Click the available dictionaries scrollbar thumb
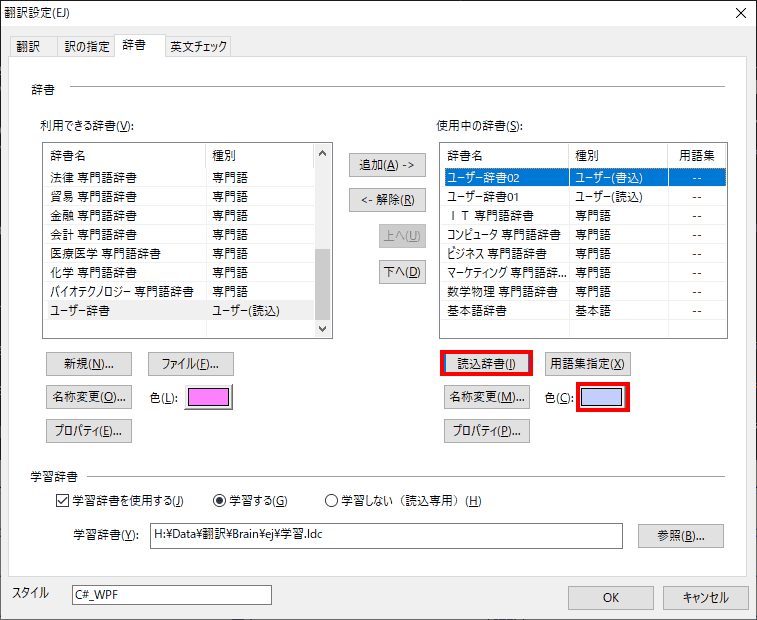757x620 pixels. [322, 284]
